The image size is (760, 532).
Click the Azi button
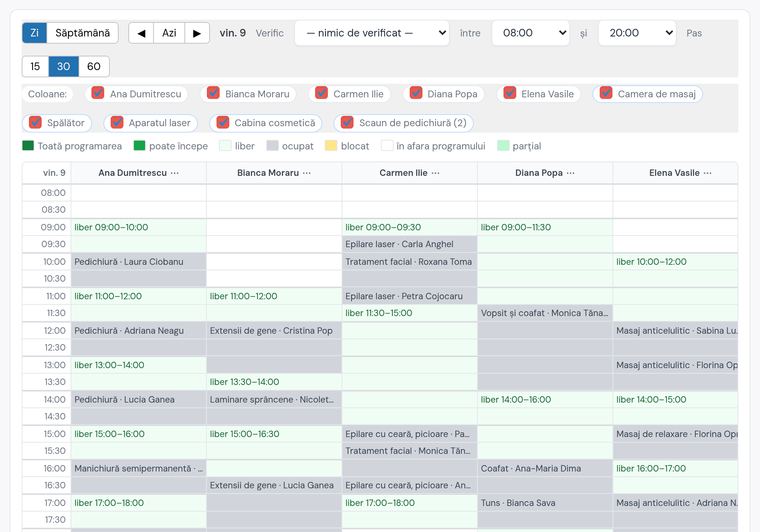click(169, 33)
